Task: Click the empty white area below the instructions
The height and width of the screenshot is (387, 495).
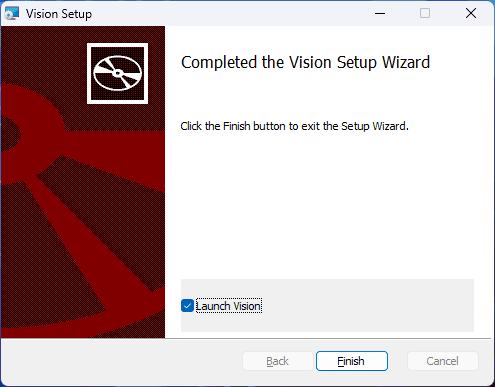Action: point(327,203)
